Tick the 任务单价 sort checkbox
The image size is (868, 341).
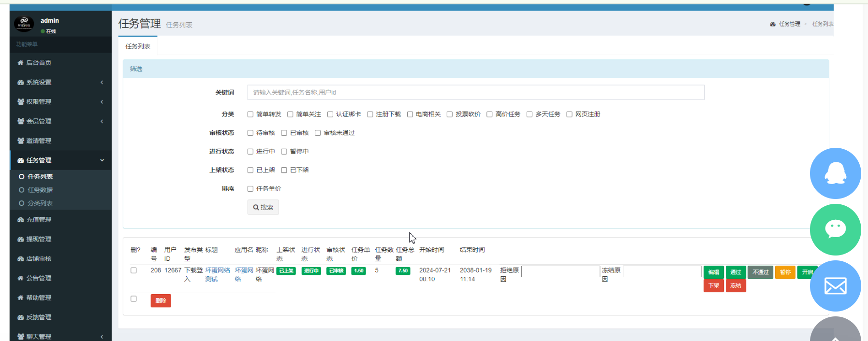250,189
